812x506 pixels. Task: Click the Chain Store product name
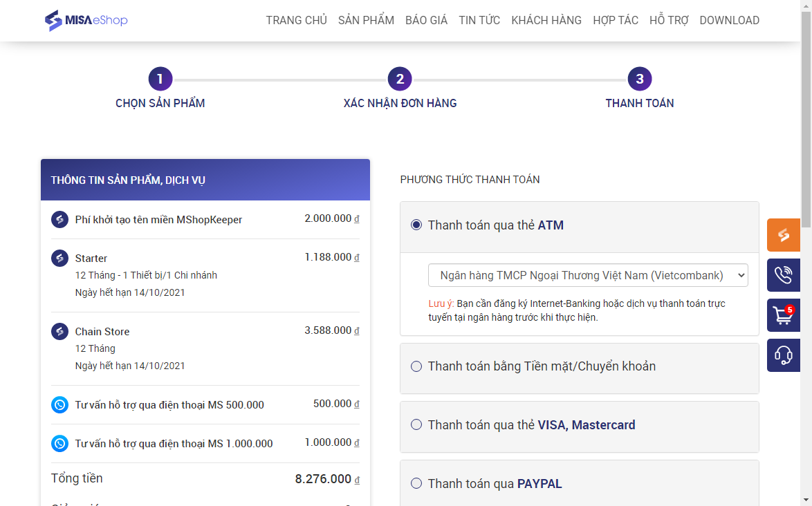click(102, 332)
